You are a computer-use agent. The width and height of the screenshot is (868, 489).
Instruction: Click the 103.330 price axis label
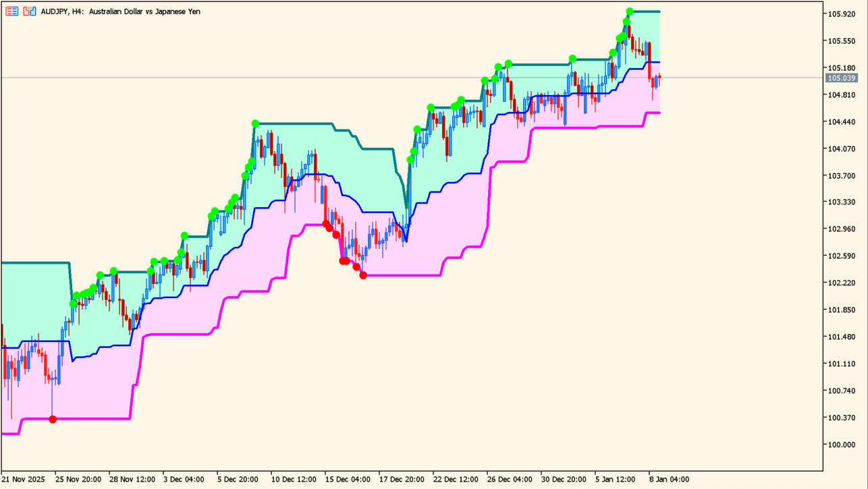pos(842,202)
